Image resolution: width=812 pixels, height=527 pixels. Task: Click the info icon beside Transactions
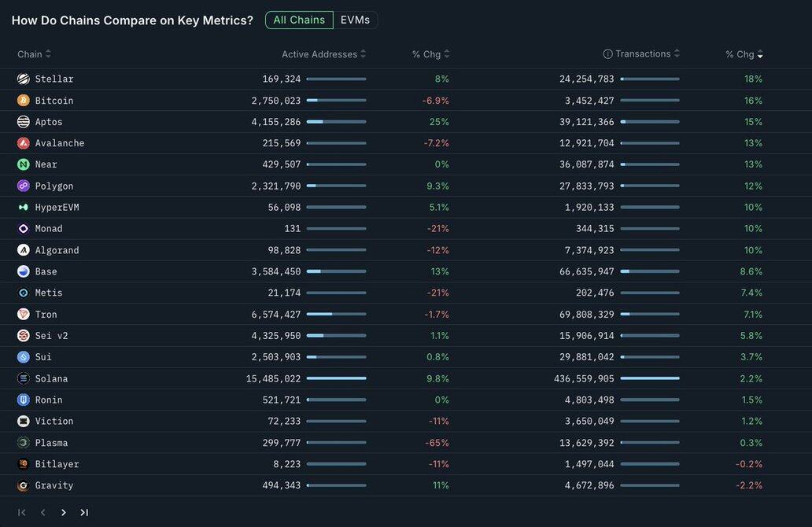(x=607, y=54)
